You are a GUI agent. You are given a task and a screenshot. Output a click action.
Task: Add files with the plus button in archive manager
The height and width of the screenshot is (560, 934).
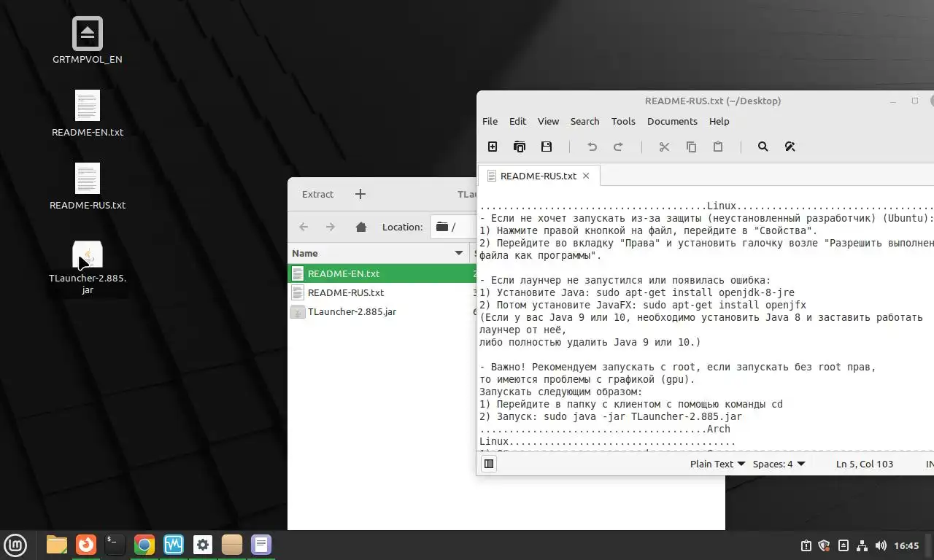point(360,194)
